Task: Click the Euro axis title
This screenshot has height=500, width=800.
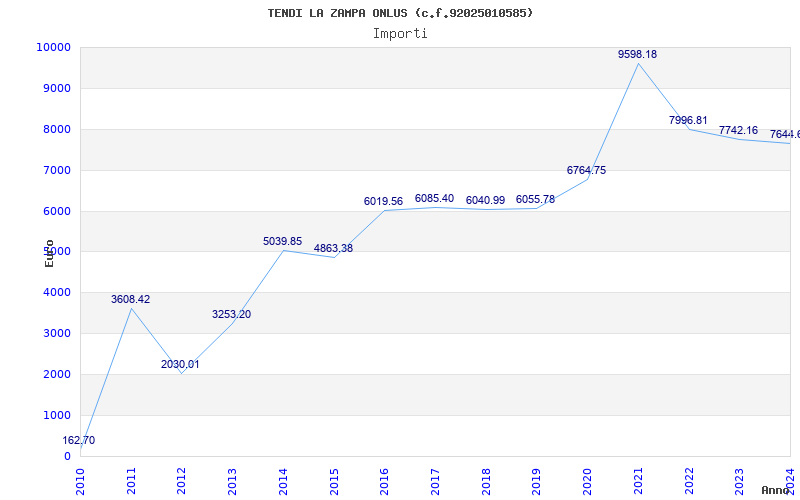Action: tap(49, 253)
